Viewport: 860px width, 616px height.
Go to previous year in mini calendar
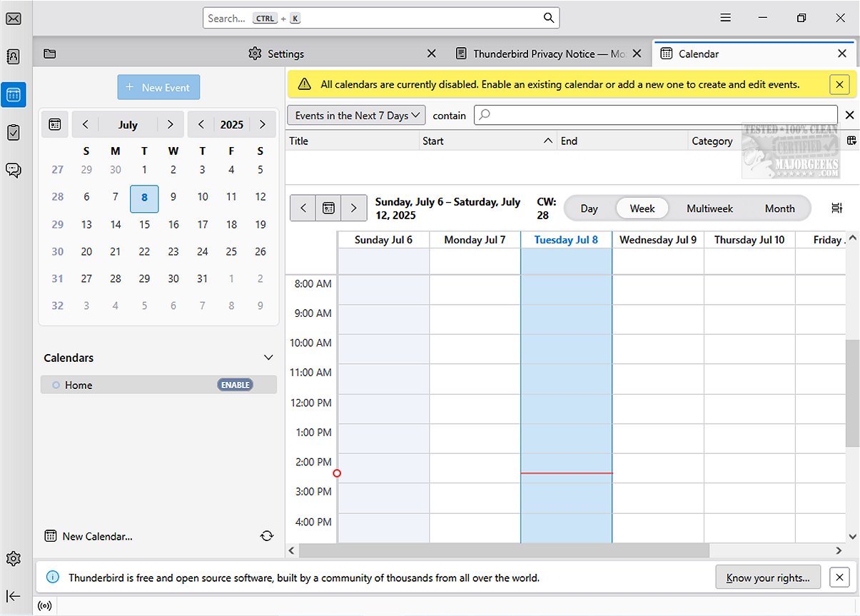pos(201,124)
